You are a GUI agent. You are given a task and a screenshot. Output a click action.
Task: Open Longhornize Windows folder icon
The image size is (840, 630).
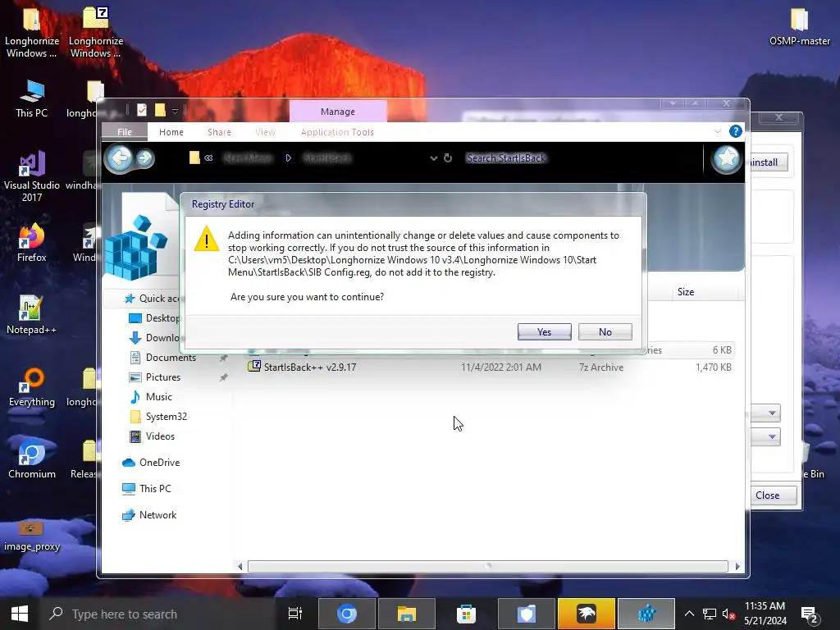click(x=32, y=32)
